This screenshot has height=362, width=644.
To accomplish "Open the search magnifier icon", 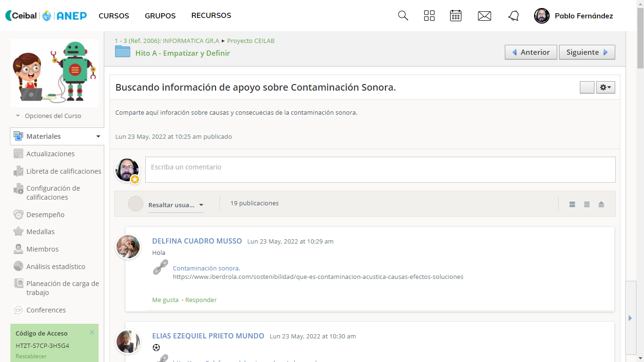I will coord(403,16).
